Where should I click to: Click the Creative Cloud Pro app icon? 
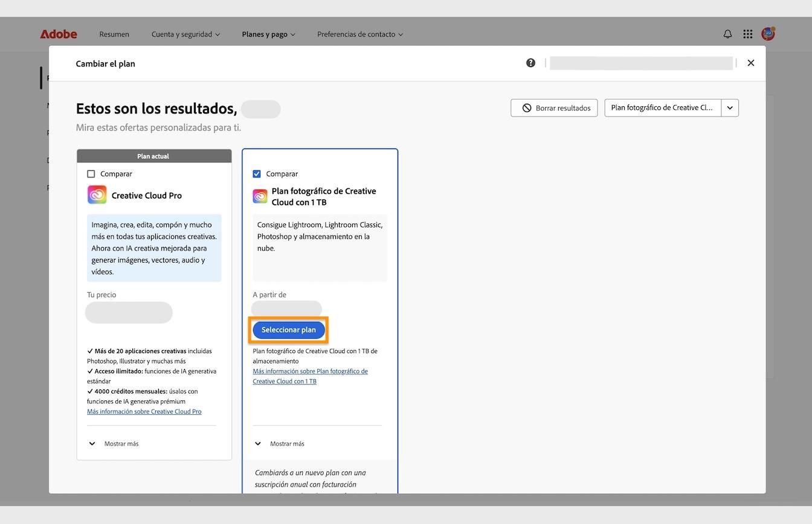tap(97, 195)
